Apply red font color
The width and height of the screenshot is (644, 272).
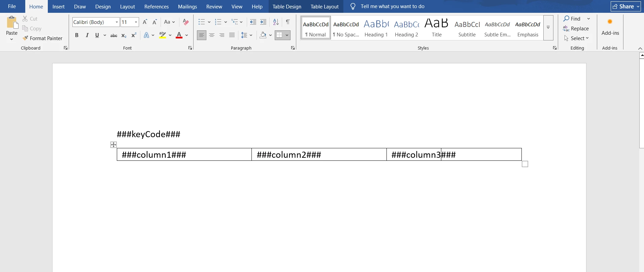[x=179, y=35]
